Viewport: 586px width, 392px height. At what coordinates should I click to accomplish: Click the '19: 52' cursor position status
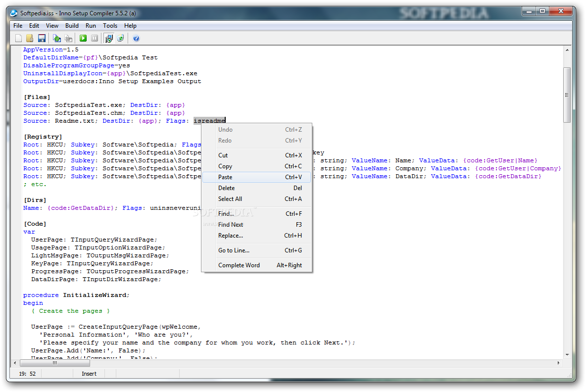[x=27, y=374]
